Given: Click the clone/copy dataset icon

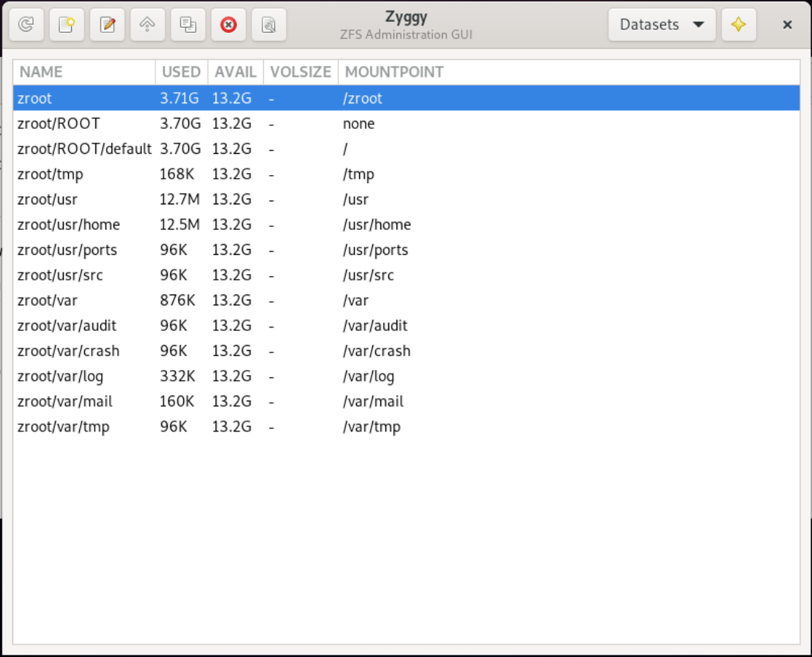Looking at the screenshot, I should (x=188, y=24).
